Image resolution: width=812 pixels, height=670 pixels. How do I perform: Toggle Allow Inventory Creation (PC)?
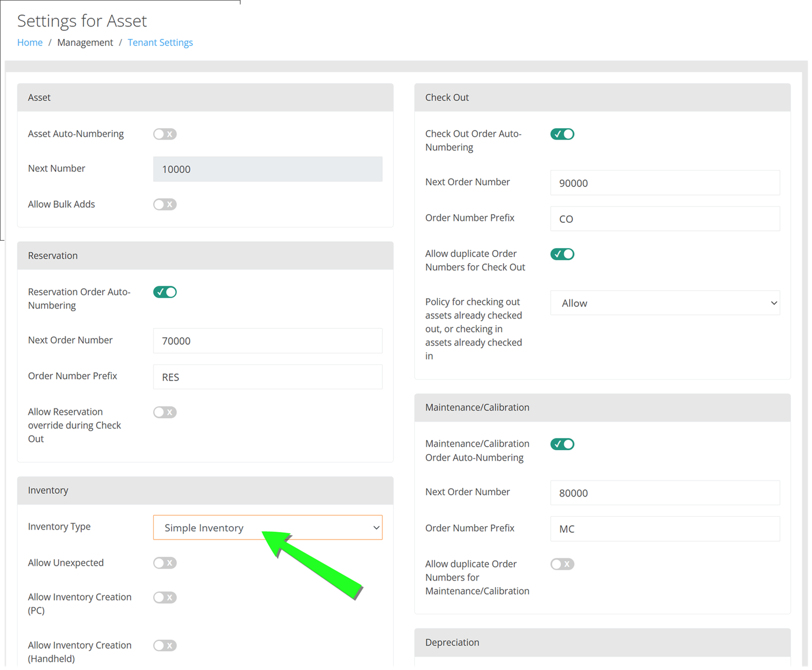pyautogui.click(x=165, y=597)
